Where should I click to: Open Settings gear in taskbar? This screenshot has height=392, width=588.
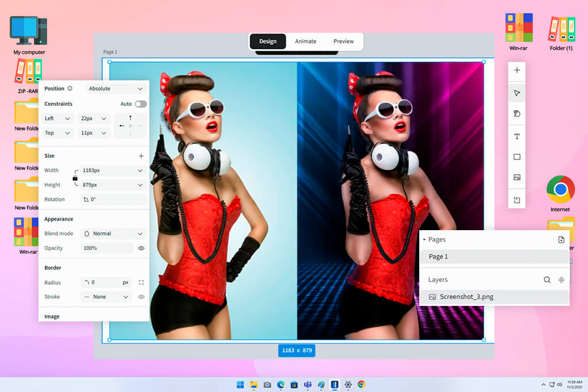(348, 385)
